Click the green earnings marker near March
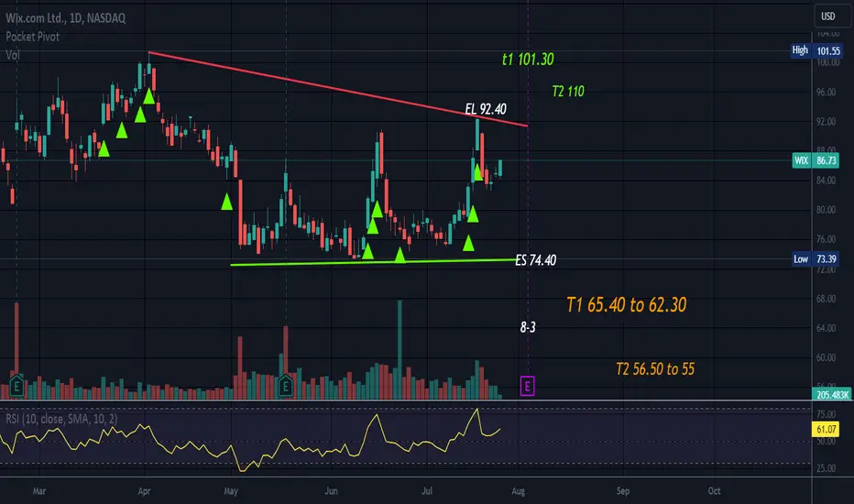The height and width of the screenshot is (504, 854). pos(16,386)
